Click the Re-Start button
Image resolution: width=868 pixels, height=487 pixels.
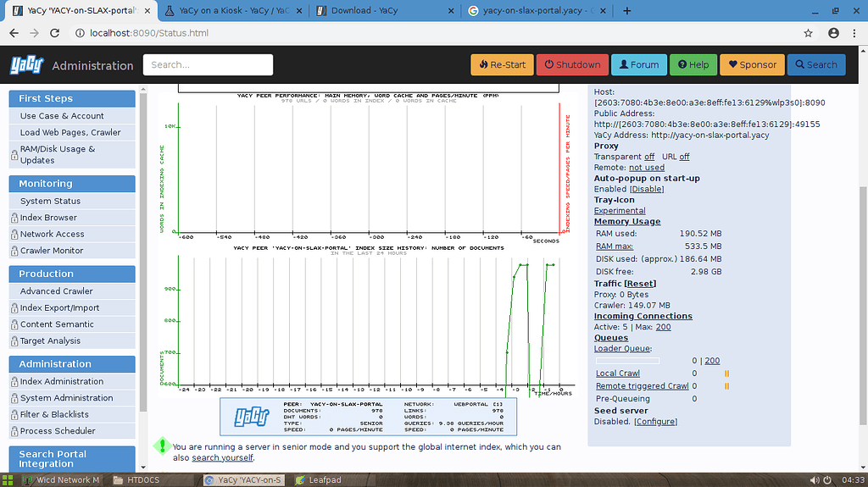pyautogui.click(x=502, y=64)
